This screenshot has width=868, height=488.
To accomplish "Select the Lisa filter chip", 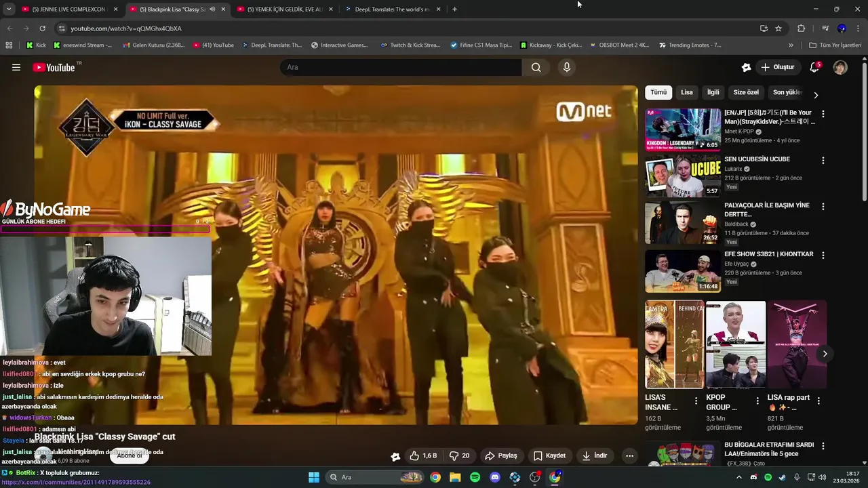I will [687, 92].
